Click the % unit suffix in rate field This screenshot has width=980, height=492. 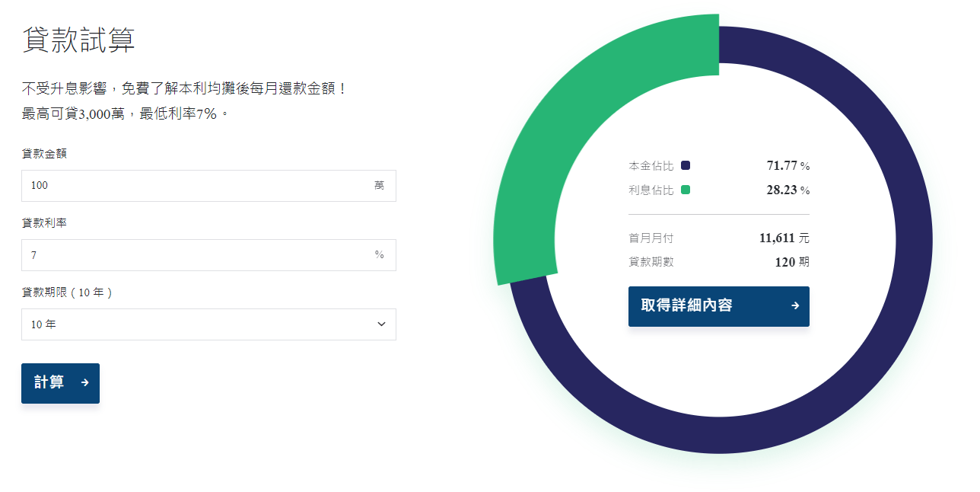point(379,255)
